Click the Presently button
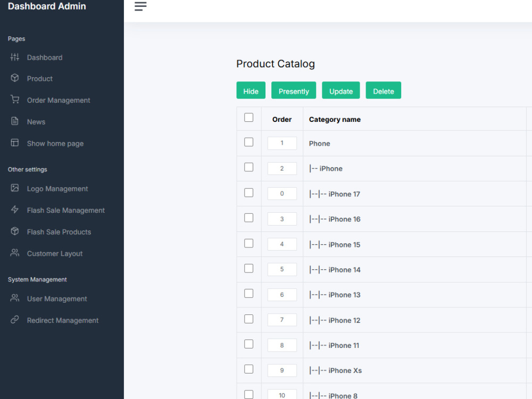 pos(294,90)
